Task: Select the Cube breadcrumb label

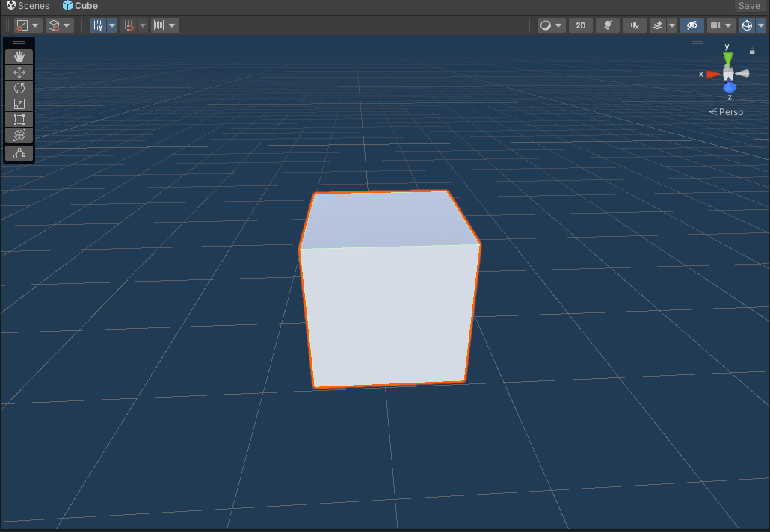Action: [87, 6]
